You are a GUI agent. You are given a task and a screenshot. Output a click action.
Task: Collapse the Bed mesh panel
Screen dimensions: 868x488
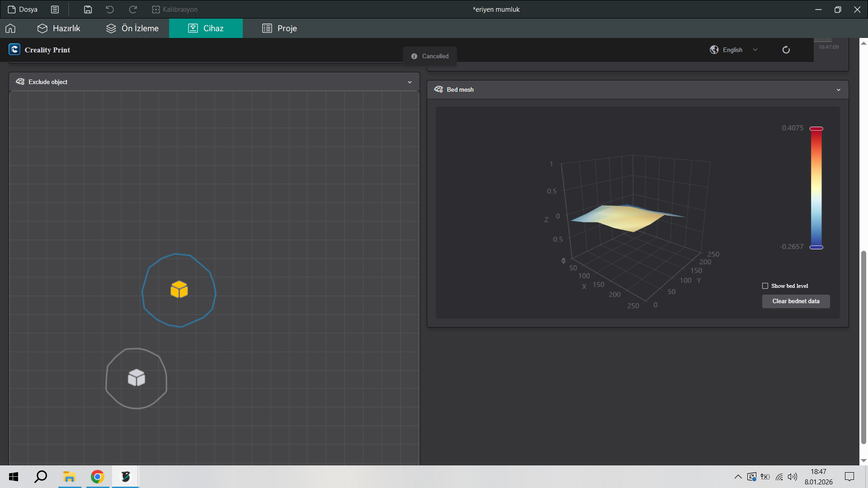(839, 90)
